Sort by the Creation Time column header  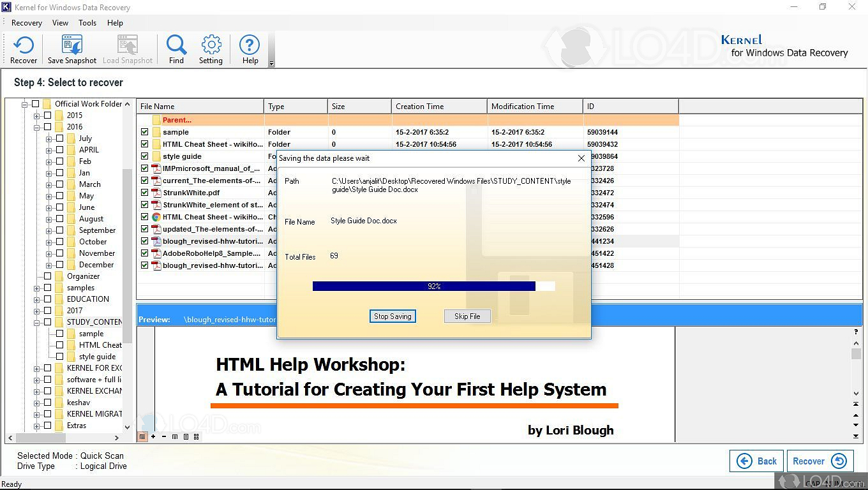point(439,107)
